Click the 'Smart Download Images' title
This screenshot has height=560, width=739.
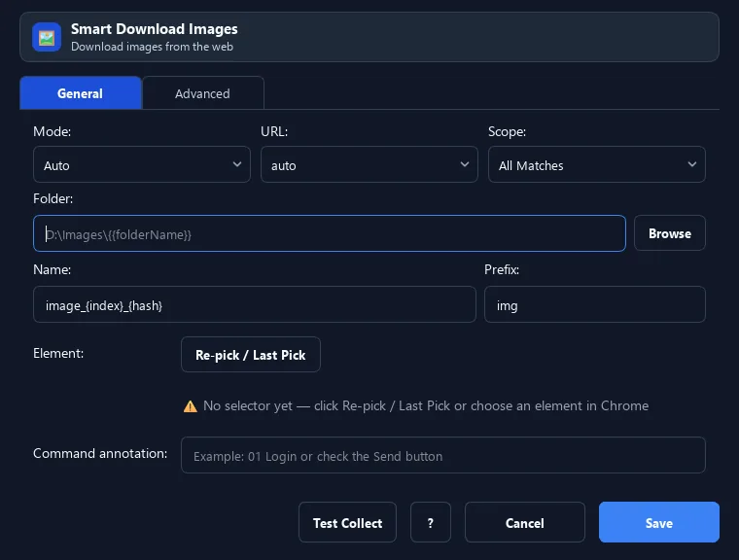click(x=154, y=29)
